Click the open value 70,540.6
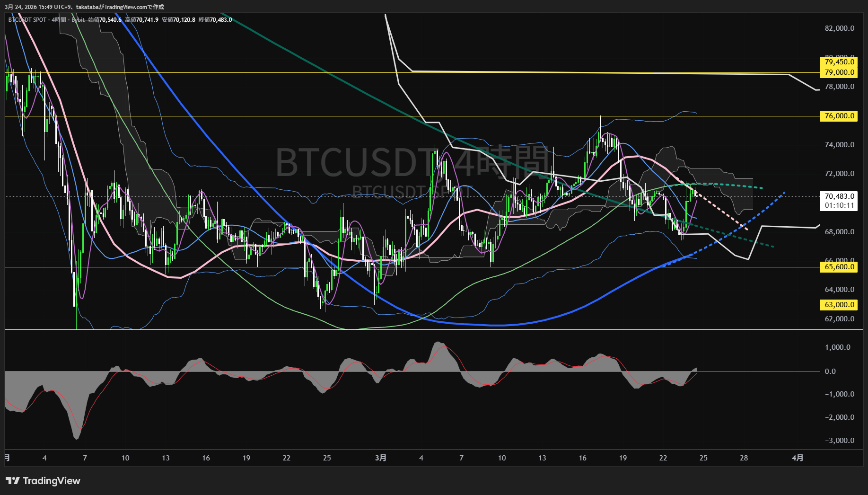Image resolution: width=868 pixels, height=495 pixels. 110,20
